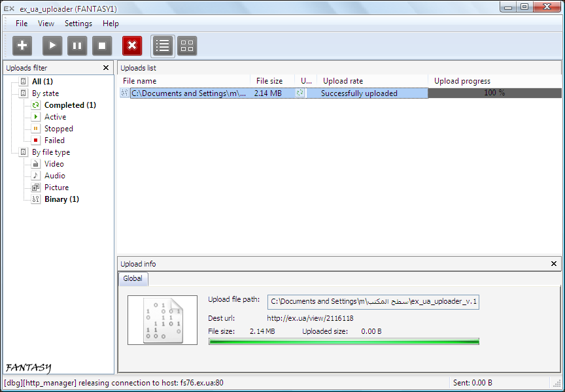
Task: Select All (1) in uploads filter
Action: [x=43, y=82]
